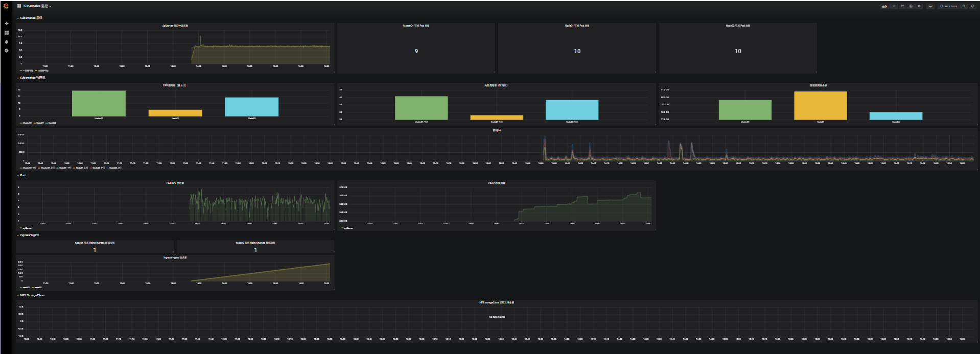Collapse the Kubernetes 物理机 row

[32, 78]
